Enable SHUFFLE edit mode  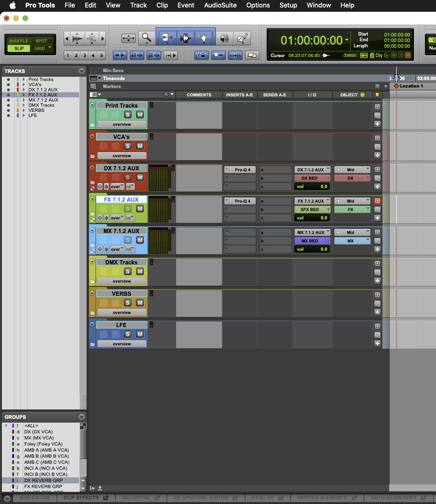18,41
